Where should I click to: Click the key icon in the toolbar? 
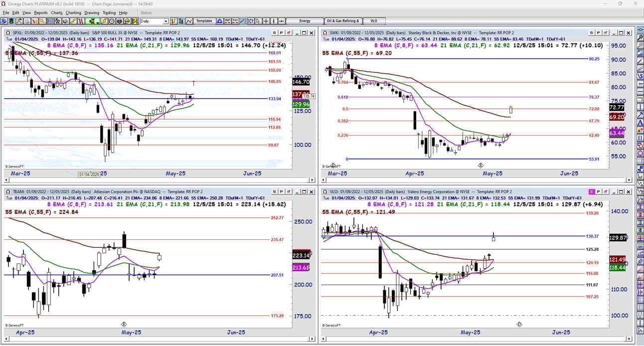click(x=42, y=21)
